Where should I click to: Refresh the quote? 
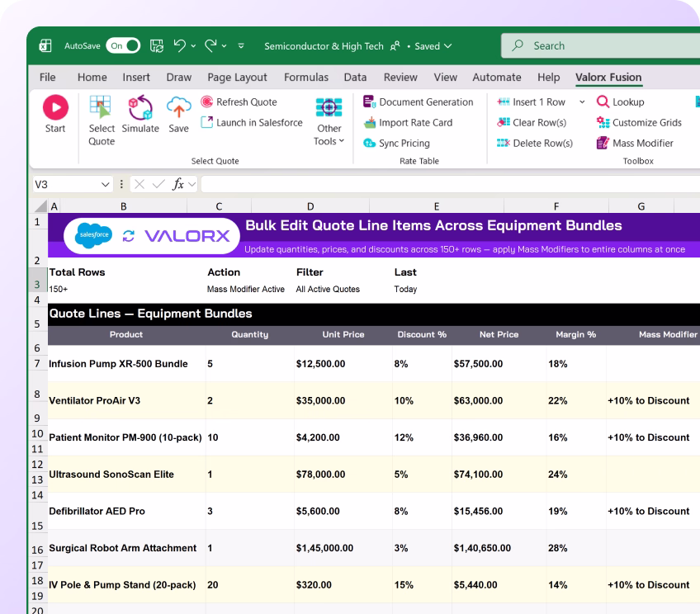[239, 102]
